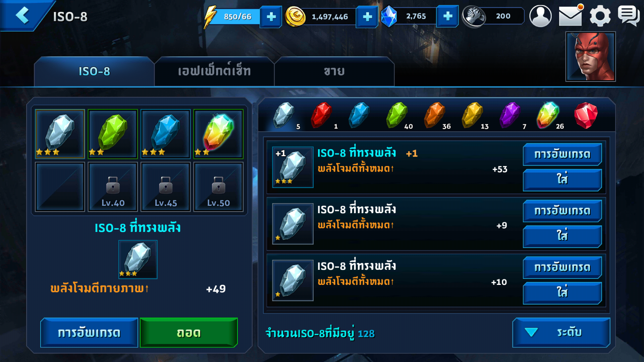Open the settings gear icon
This screenshot has height=362, width=644.
point(600,16)
